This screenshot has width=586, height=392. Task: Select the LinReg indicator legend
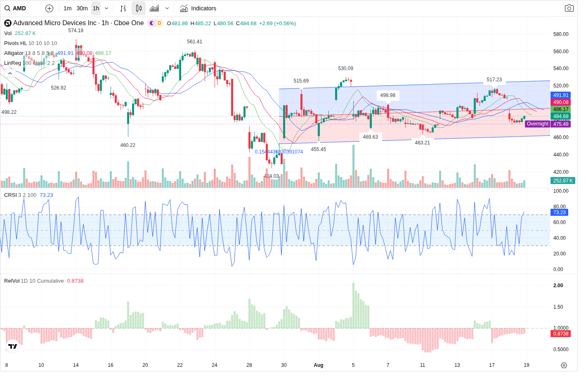pyautogui.click(x=12, y=63)
